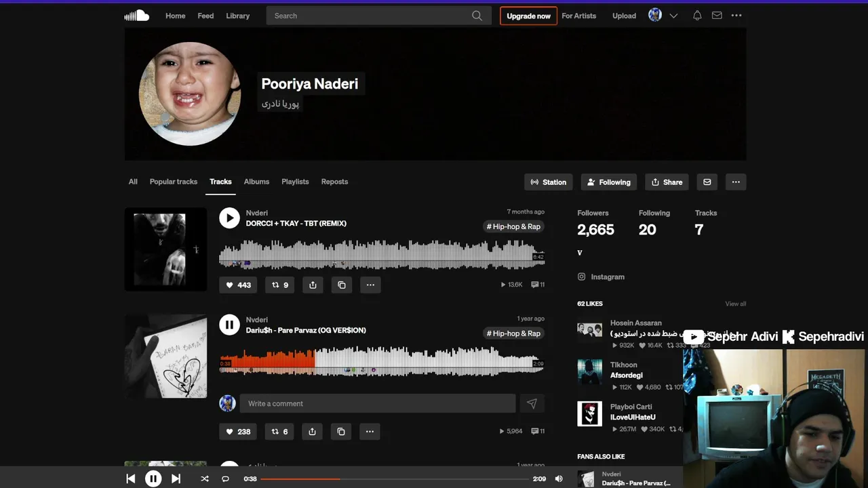Open the Instagram profile link
The width and height of the screenshot is (868, 488).
pyautogui.click(x=601, y=277)
